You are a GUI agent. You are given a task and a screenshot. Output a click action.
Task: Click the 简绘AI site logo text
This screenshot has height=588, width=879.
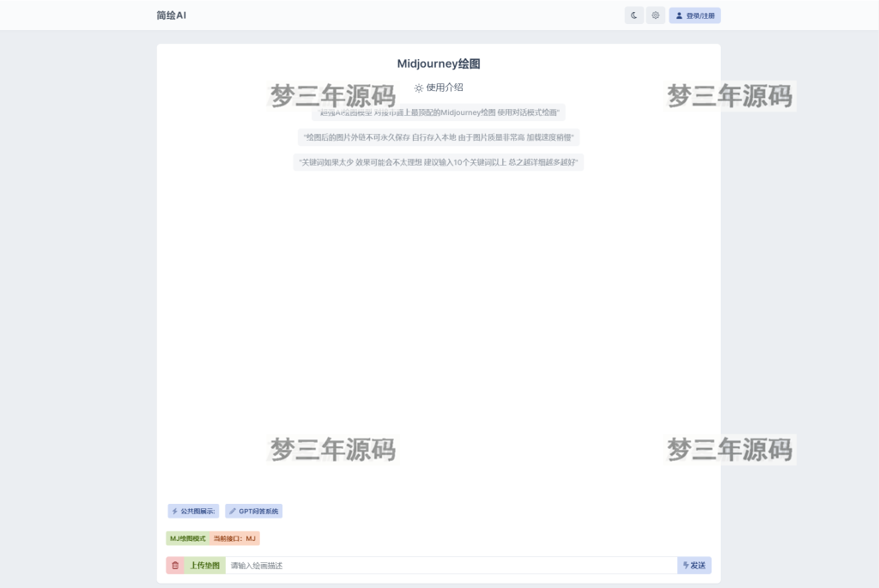click(x=171, y=15)
